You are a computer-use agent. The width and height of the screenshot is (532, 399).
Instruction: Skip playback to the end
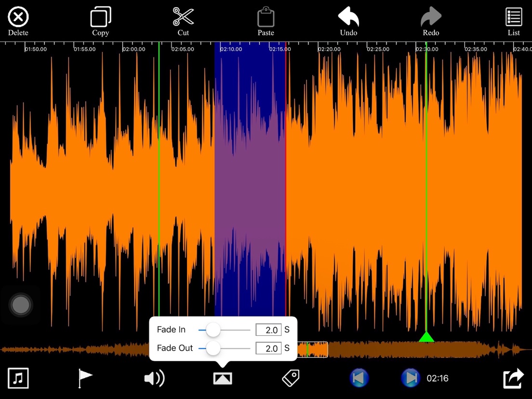click(x=410, y=378)
